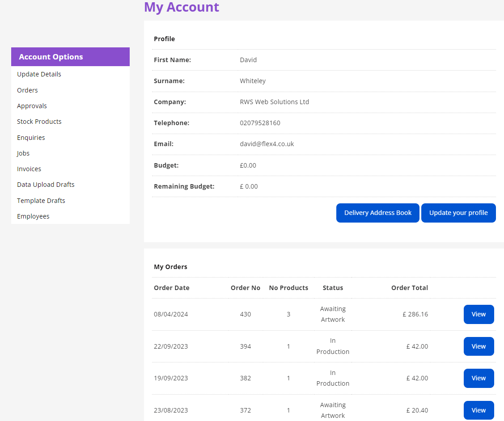Open Invoices in Account Options
This screenshot has width=504, height=421.
29,169
